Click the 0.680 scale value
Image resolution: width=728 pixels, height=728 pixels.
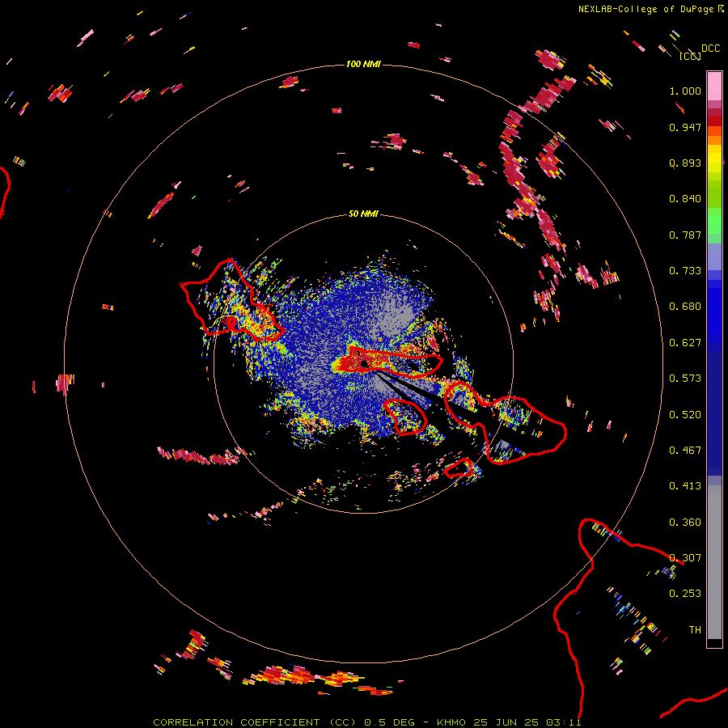[x=685, y=307]
